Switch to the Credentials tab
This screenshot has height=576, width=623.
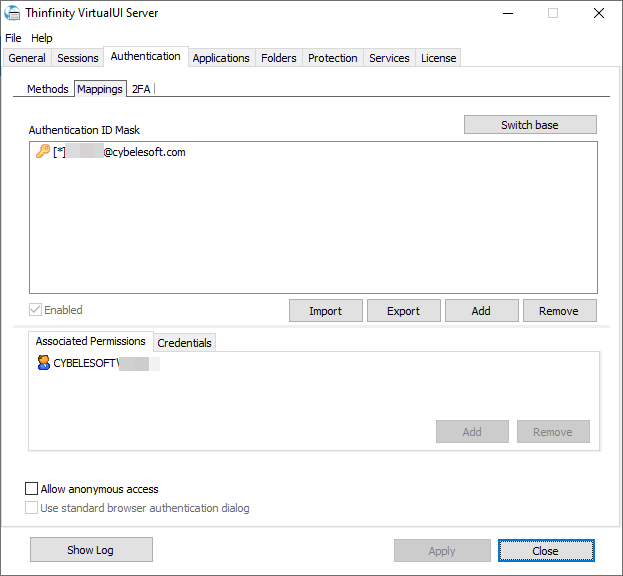(x=184, y=343)
